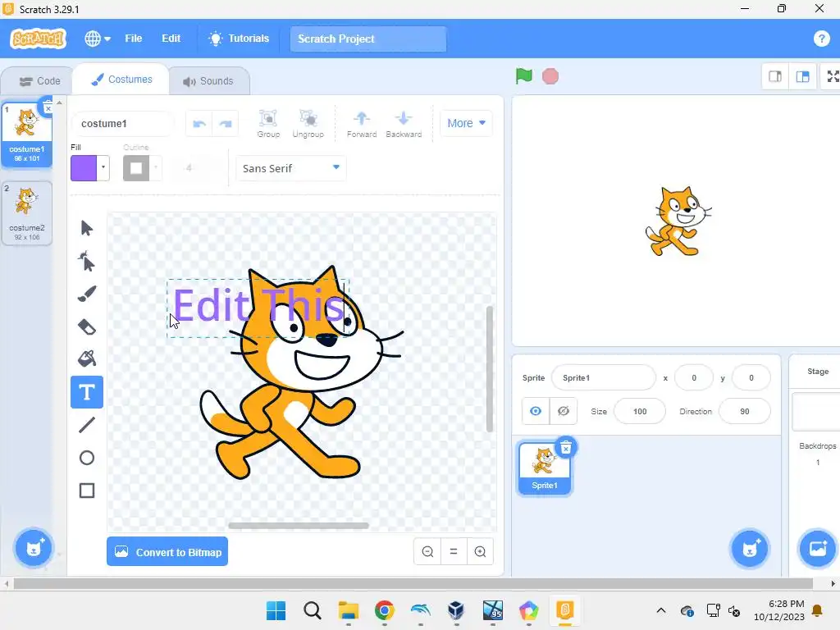Screen dimensions: 840x630
Task: Select the Text tool
Action: [87, 392]
